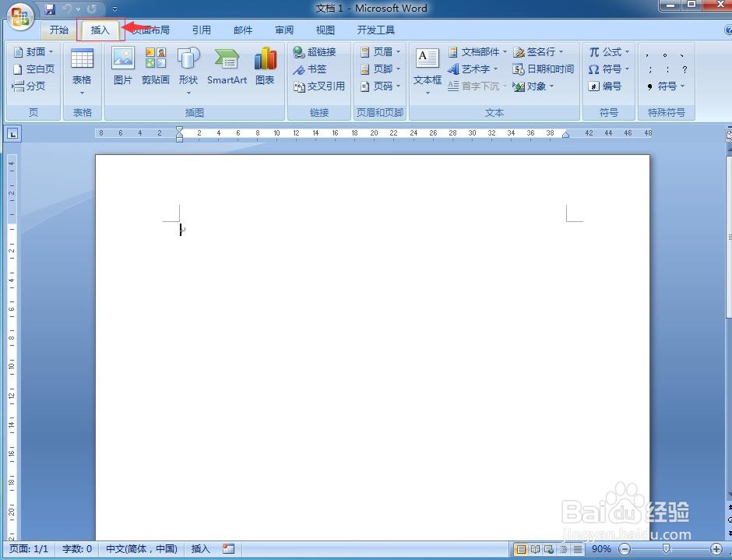Insert a page break with 分页
Image resolution: width=732 pixels, height=560 pixels.
pyautogui.click(x=29, y=86)
